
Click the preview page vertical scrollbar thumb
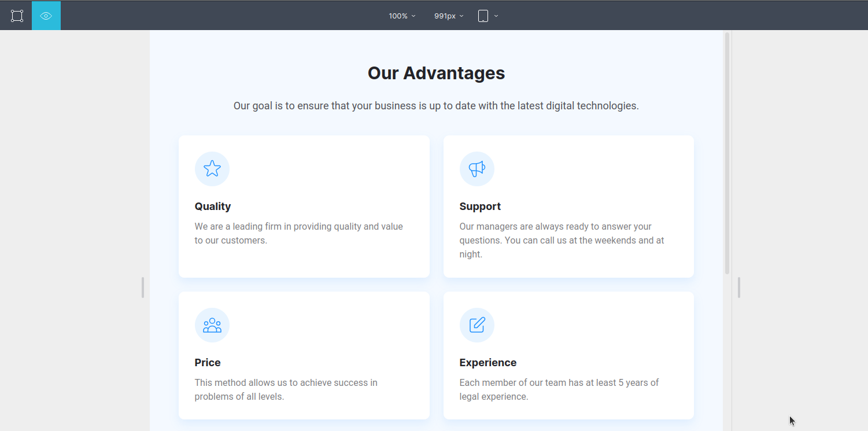727,153
